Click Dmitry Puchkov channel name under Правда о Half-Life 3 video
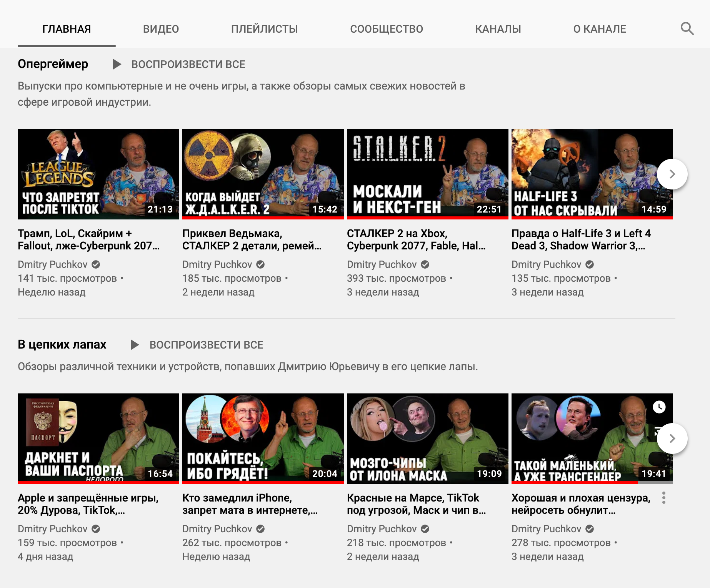 [547, 264]
